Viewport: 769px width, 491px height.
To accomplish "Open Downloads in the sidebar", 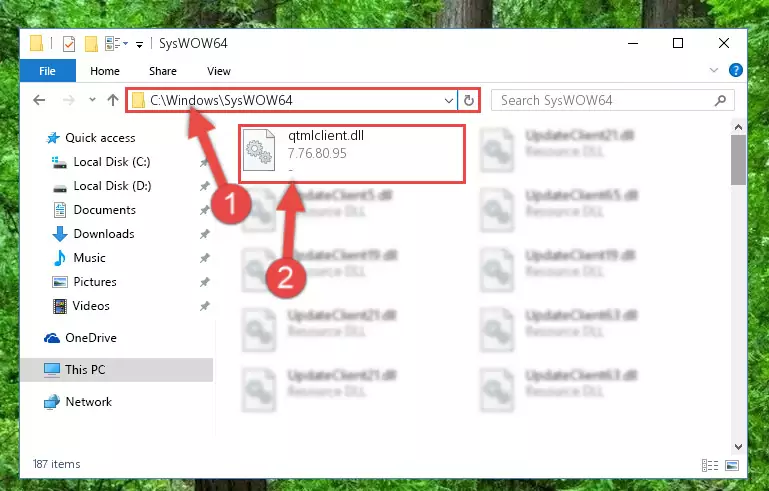I will coord(104,234).
